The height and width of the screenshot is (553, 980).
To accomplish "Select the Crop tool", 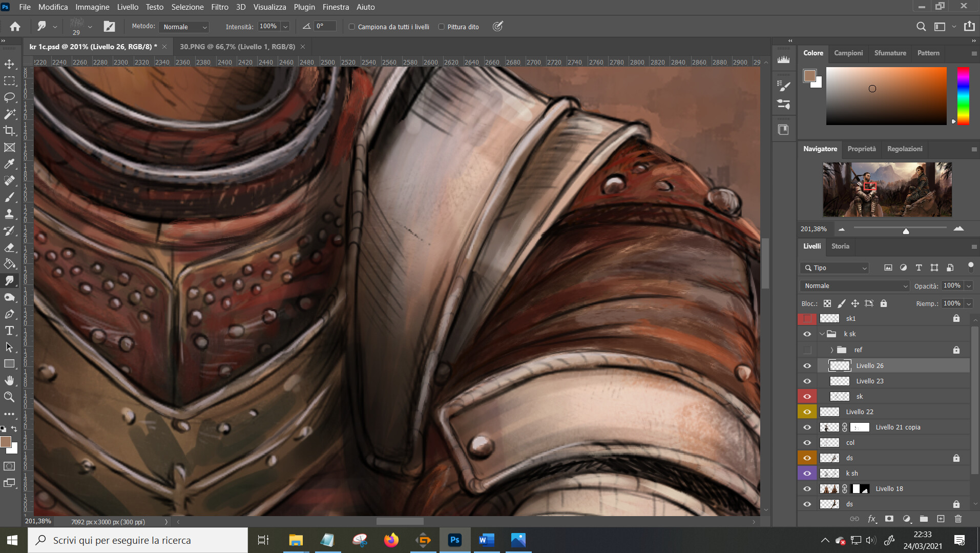I will [9, 131].
